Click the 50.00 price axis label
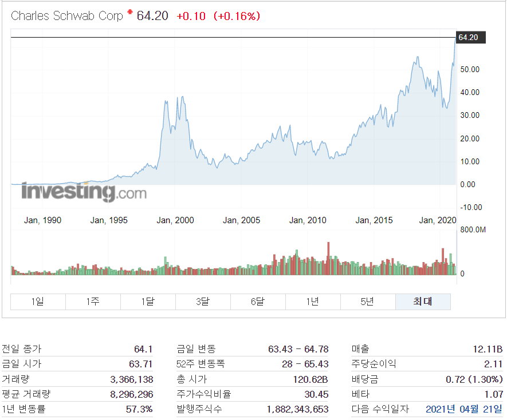Image resolution: width=507 pixels, height=420 pixels. tap(470, 69)
